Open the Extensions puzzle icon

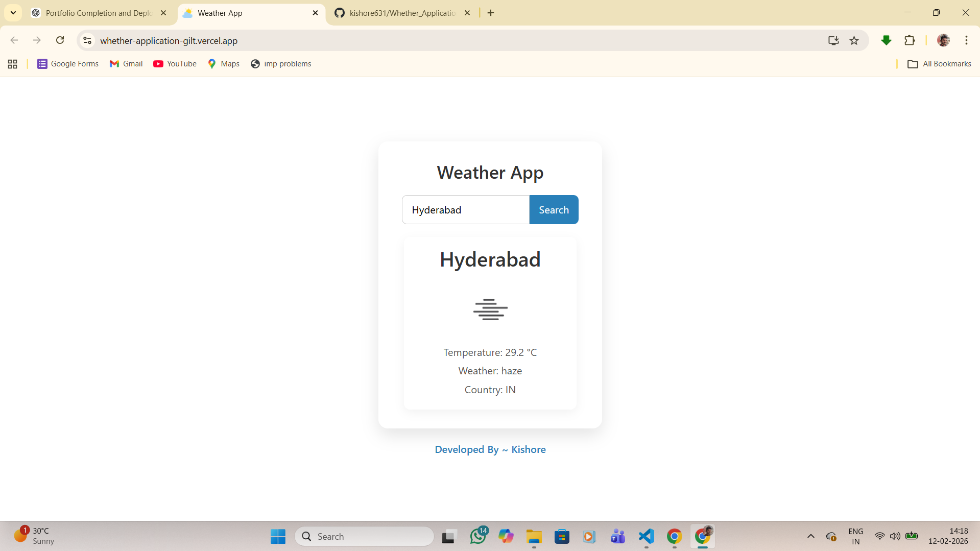910,40
